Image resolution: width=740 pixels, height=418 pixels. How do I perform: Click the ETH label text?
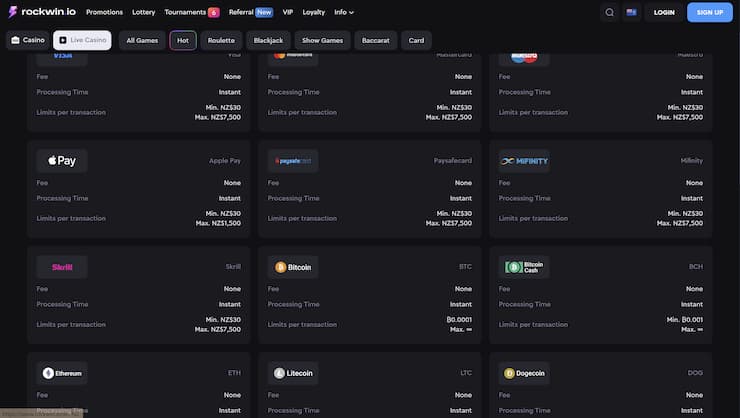click(234, 373)
